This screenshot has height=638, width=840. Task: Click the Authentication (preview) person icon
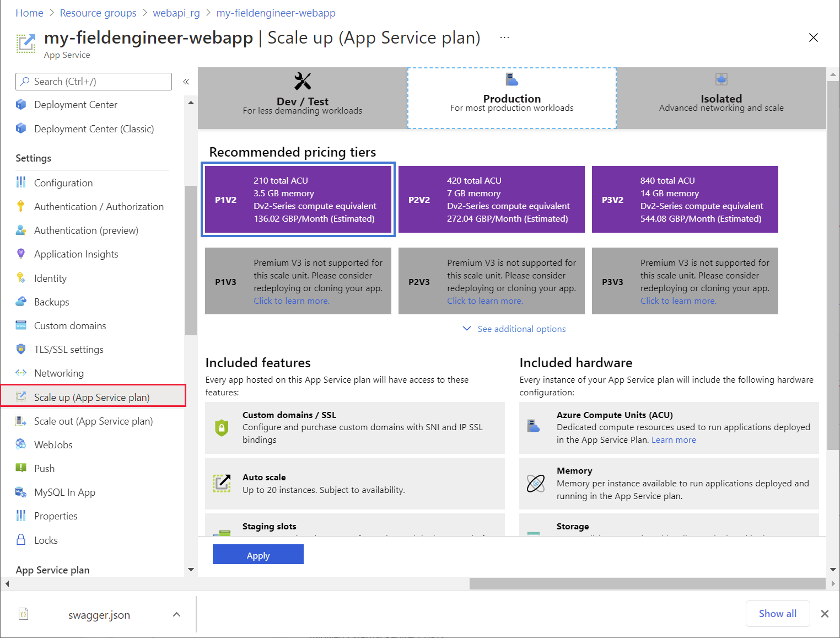(21, 230)
